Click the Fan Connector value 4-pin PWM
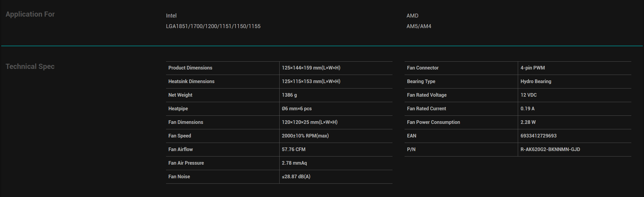This screenshot has height=197, width=644. 533,68
